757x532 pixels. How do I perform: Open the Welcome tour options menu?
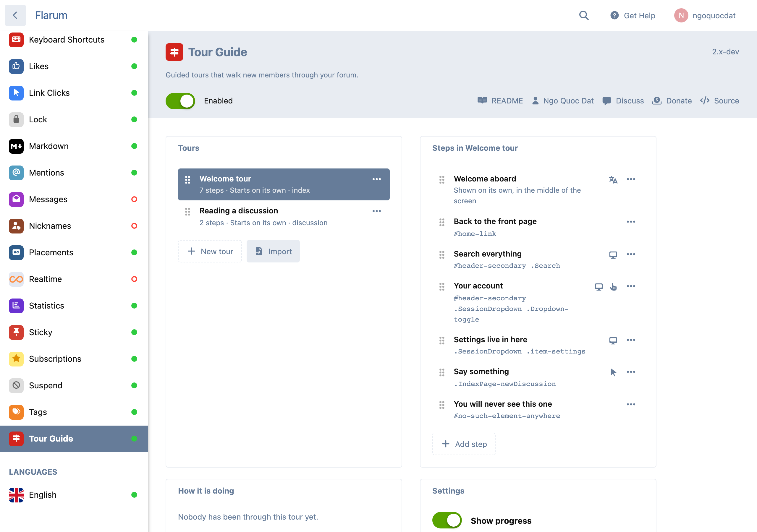[x=376, y=179]
